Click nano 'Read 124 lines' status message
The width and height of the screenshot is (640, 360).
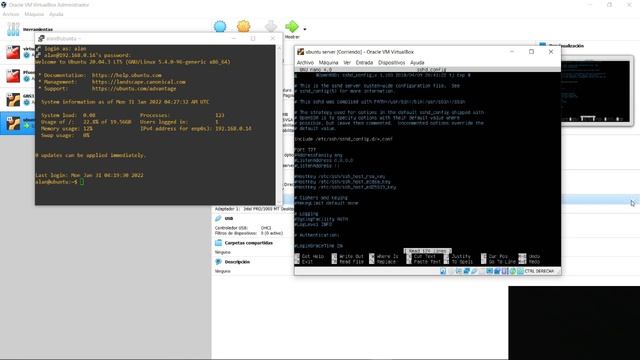[x=427, y=251]
